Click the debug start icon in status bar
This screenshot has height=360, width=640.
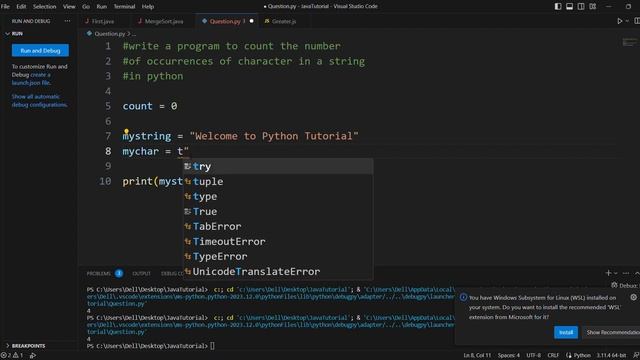click(33, 356)
